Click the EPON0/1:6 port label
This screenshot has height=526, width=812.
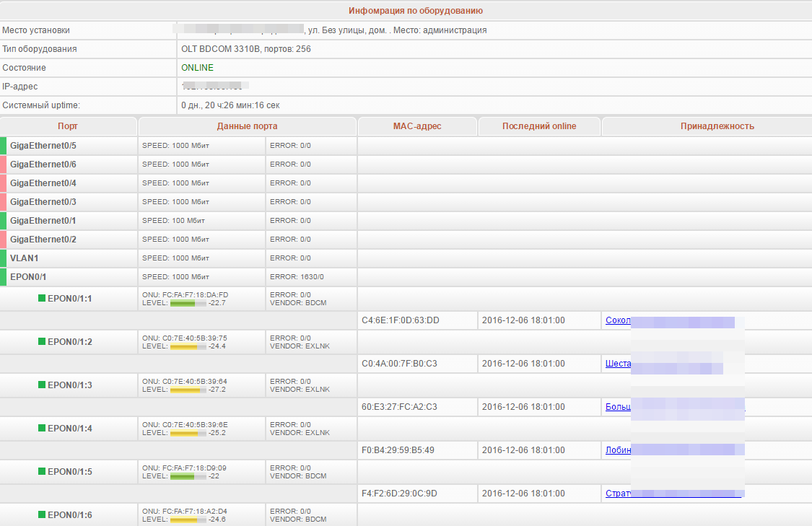point(70,514)
